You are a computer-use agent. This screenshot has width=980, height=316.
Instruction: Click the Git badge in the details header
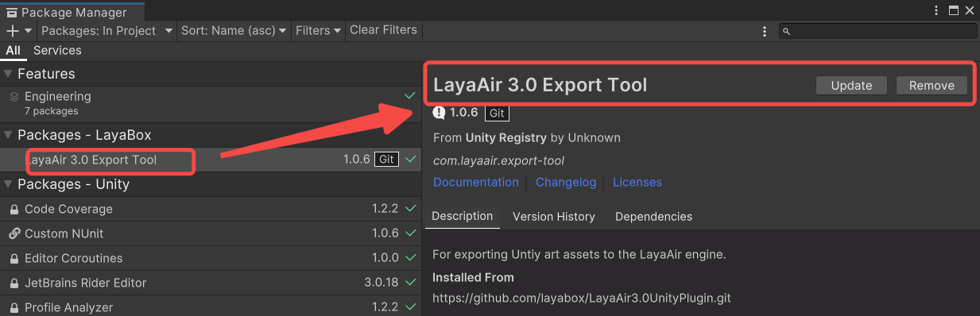[x=497, y=113]
